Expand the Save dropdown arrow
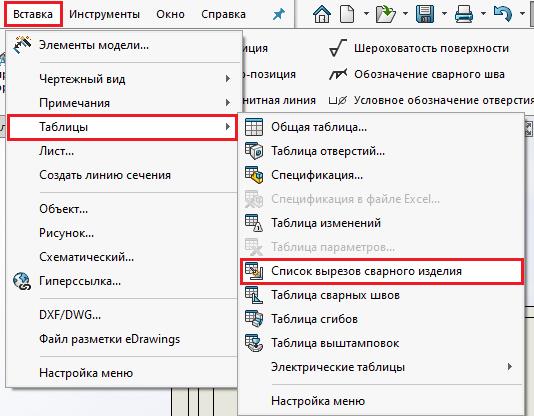 click(x=444, y=14)
